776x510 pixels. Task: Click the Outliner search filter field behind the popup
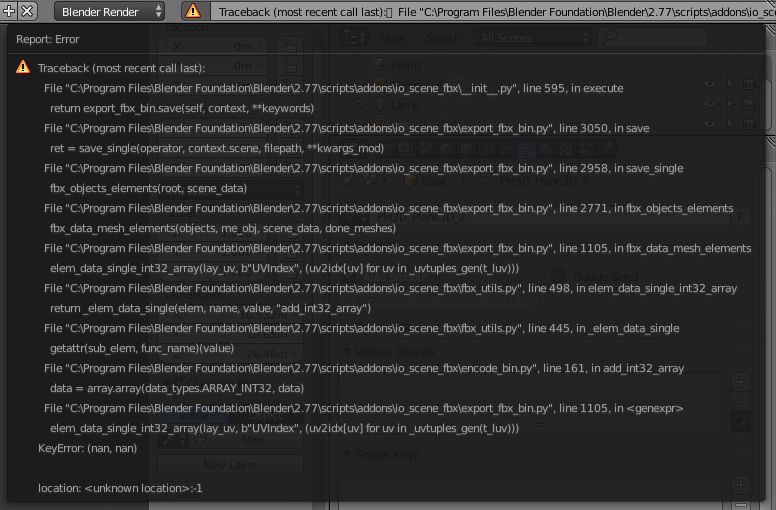click(652, 37)
